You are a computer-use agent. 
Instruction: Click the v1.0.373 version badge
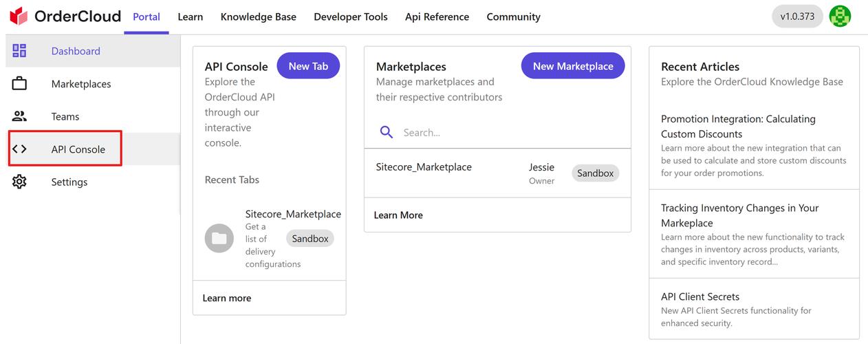point(796,17)
